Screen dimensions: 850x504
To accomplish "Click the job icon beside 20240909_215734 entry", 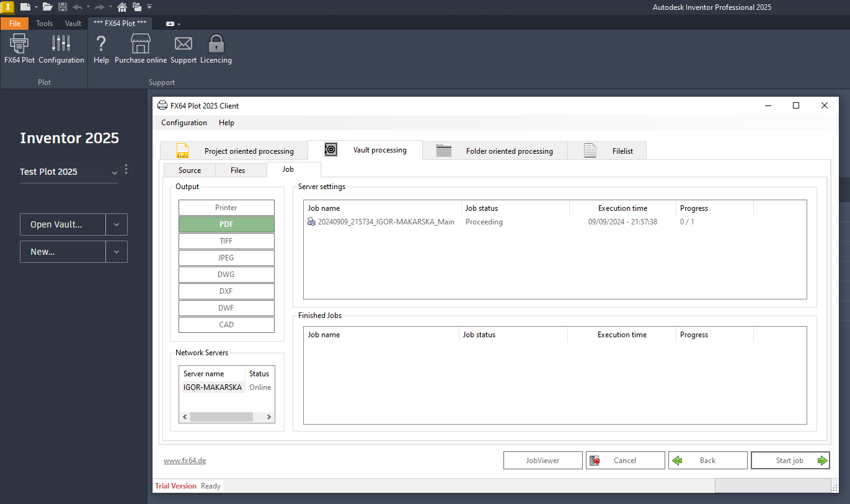I will (311, 222).
